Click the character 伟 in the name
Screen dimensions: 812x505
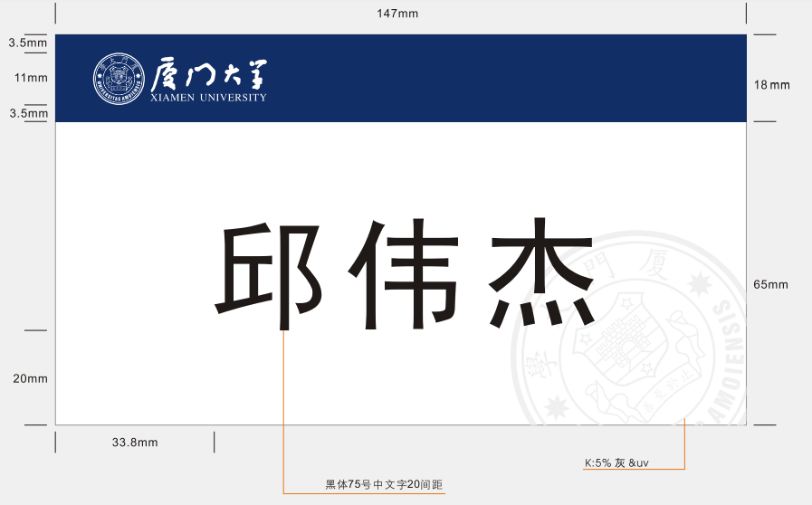pos(404,274)
